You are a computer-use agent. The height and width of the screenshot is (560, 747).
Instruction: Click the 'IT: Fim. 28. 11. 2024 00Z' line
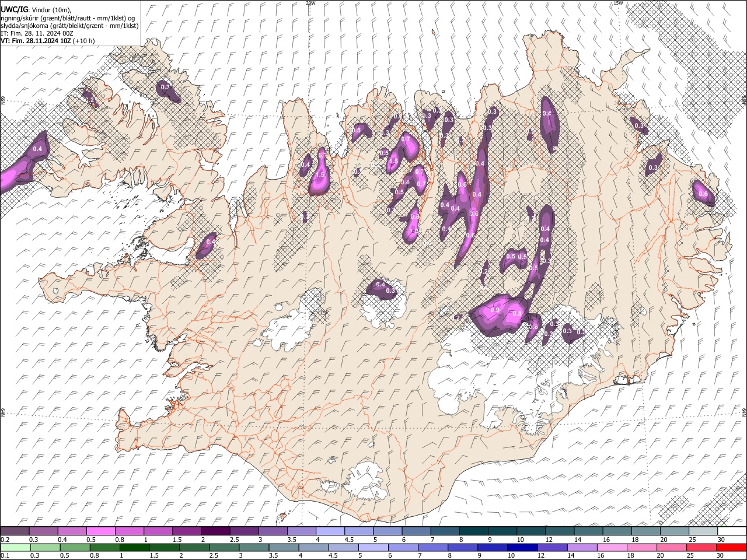[x=37, y=33]
